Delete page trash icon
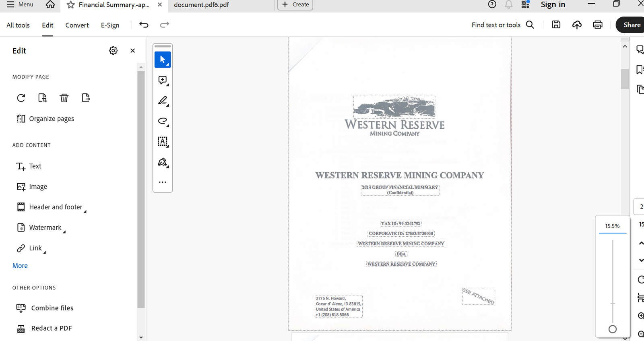This screenshot has width=644, height=341. tap(64, 98)
